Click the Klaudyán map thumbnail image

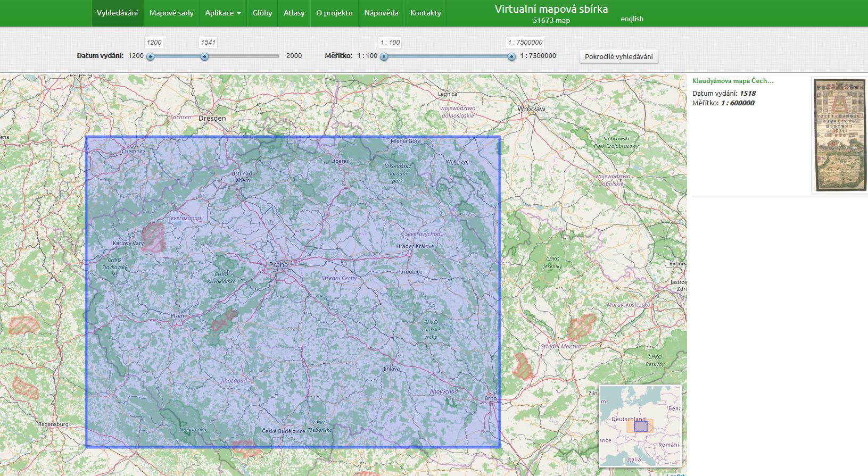point(840,135)
